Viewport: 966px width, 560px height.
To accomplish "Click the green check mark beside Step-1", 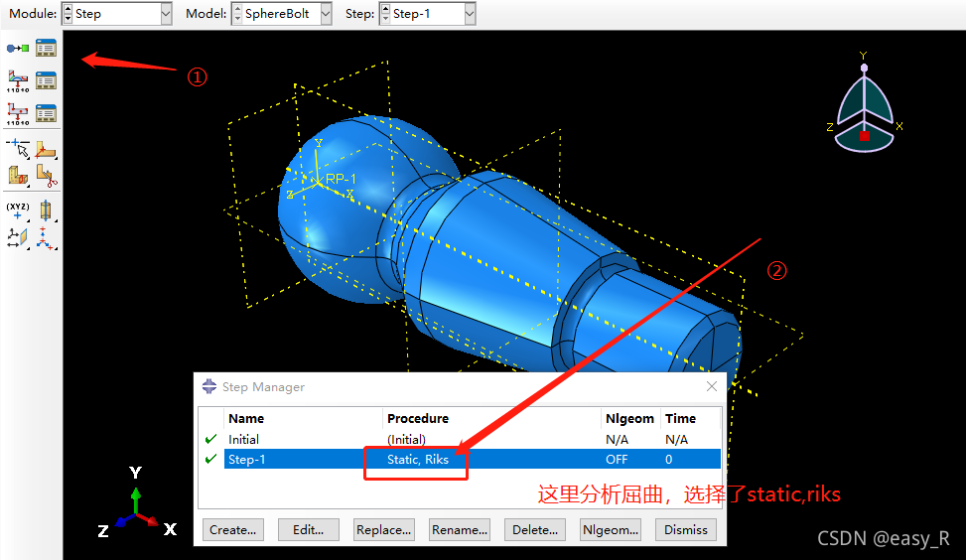I will (x=210, y=459).
